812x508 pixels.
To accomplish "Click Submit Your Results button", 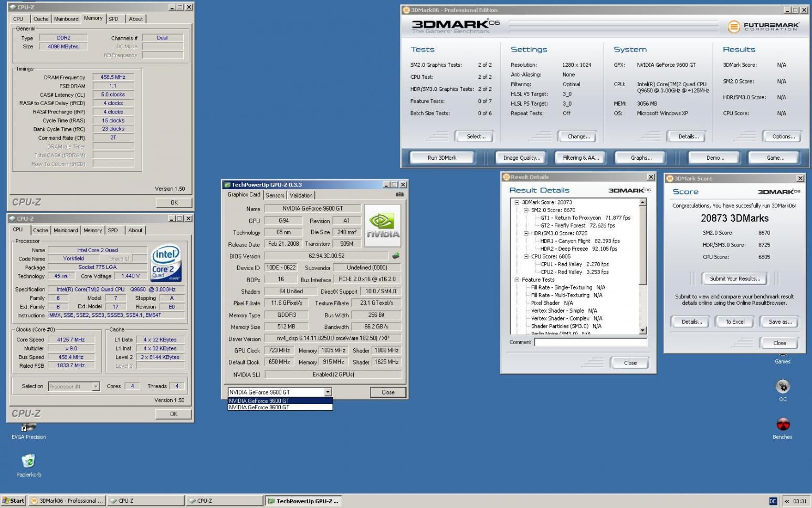I will click(x=735, y=278).
